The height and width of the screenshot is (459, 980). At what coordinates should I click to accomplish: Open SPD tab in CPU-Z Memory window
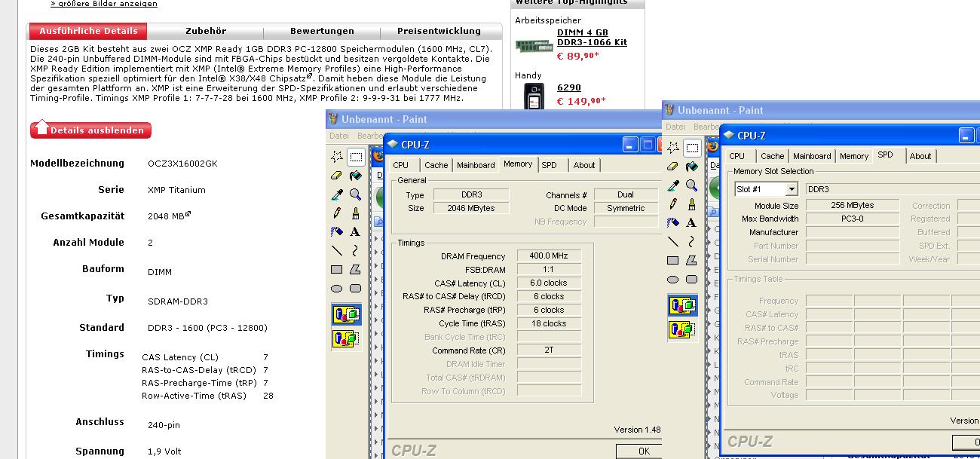click(x=550, y=165)
